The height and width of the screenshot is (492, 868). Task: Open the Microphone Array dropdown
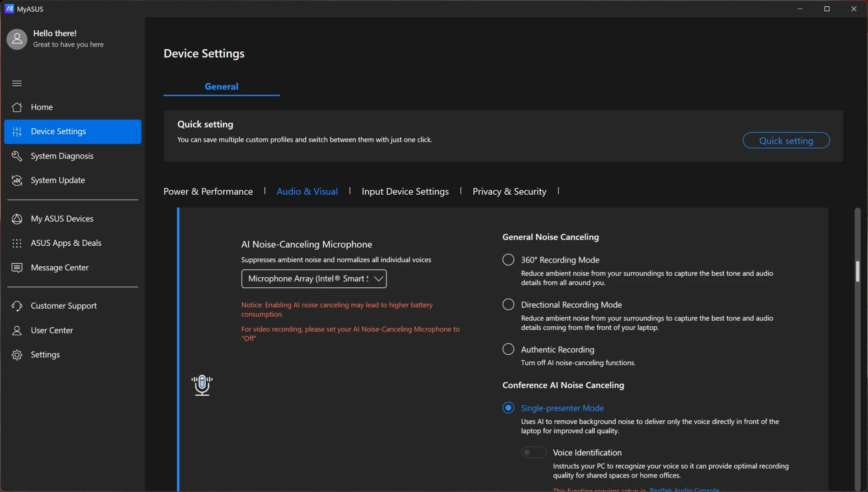[314, 279]
